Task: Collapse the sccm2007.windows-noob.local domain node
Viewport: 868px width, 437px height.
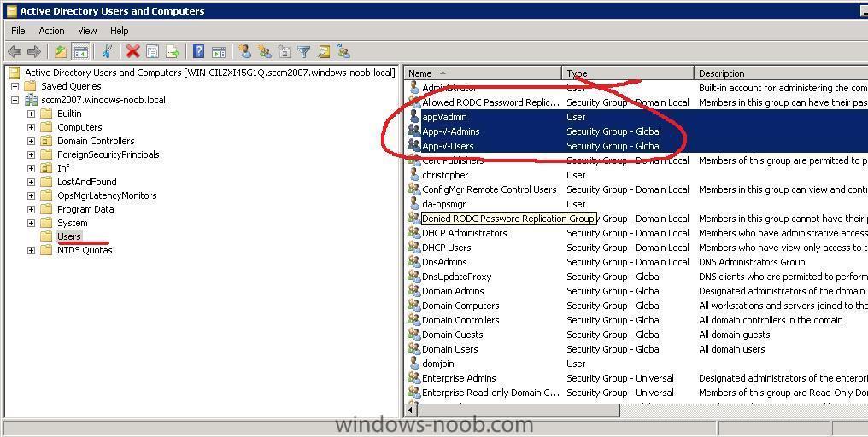Action: pyautogui.click(x=15, y=100)
